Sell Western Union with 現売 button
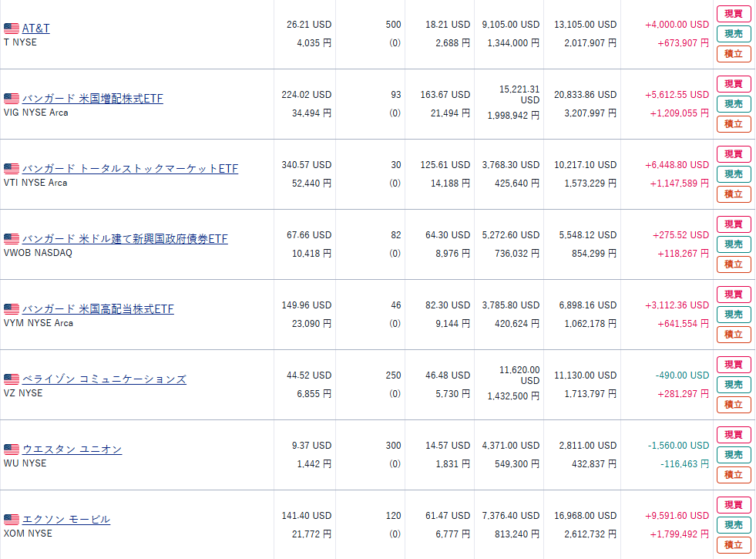 [x=733, y=455]
